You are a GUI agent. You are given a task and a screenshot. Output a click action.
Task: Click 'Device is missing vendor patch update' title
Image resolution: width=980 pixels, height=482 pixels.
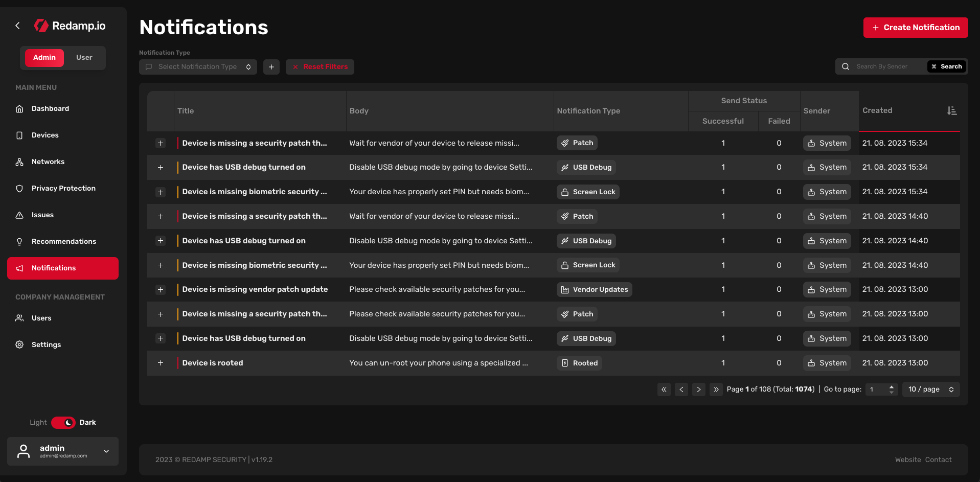click(255, 290)
